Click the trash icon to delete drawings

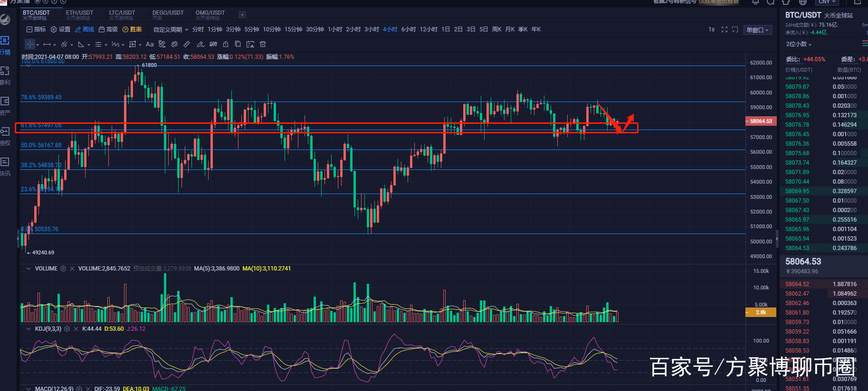click(263, 44)
